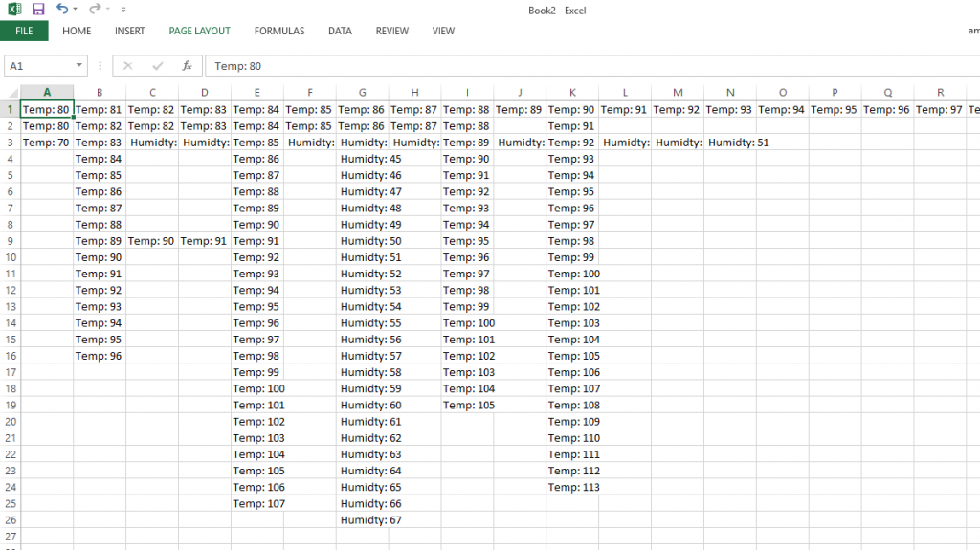The height and width of the screenshot is (550, 980).
Task: Click the Select All corner triangle
Action: point(11,93)
